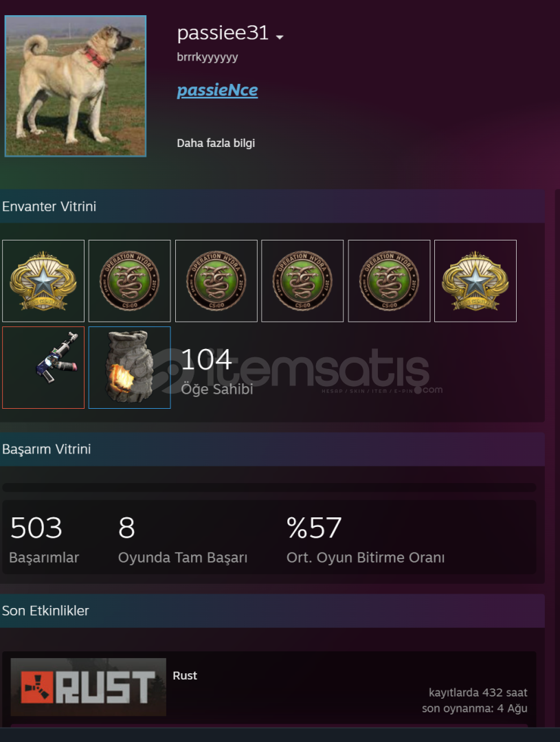The width and height of the screenshot is (560, 742).
Task: Click the Rust game title link
Action: coord(185,675)
